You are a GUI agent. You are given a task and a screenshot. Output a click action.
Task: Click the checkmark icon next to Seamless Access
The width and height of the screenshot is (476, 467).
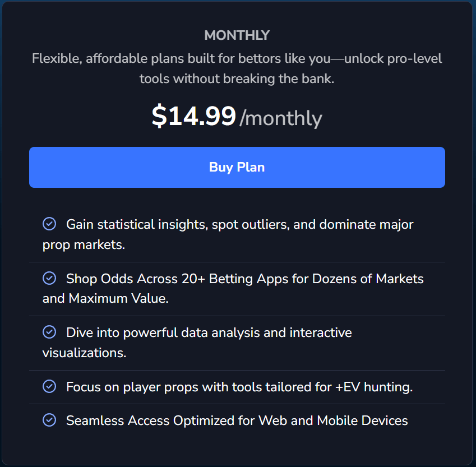49,420
